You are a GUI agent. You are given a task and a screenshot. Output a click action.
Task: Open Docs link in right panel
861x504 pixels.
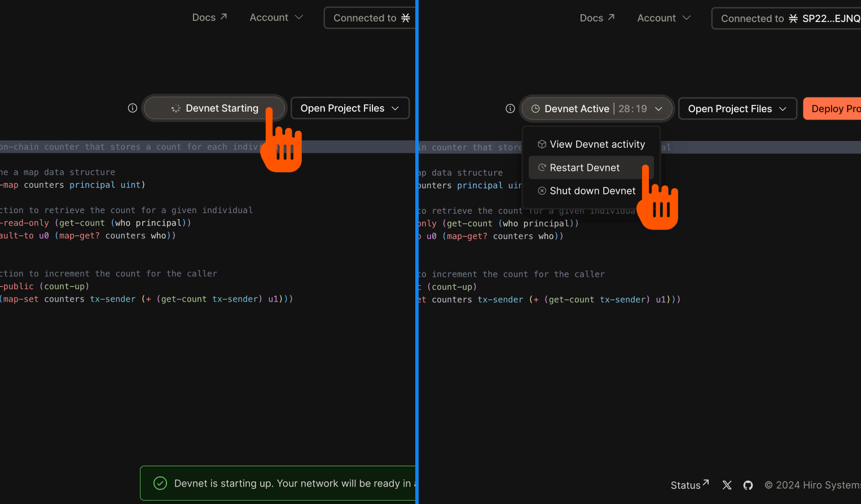tap(597, 18)
